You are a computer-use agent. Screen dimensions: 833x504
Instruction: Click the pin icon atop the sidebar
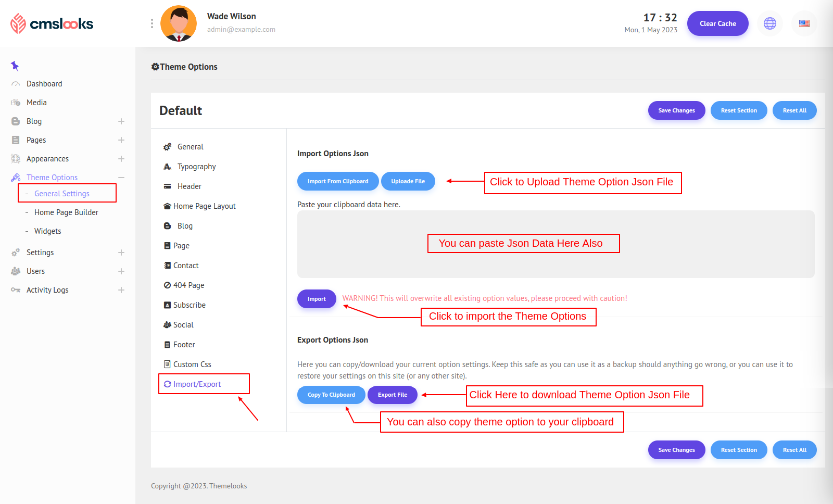tap(15, 66)
